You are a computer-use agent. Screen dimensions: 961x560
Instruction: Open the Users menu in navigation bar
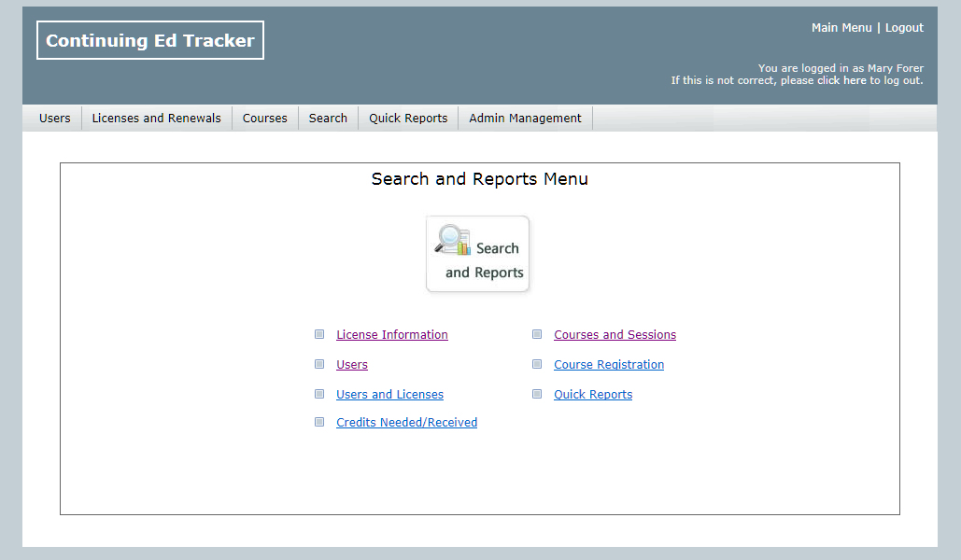click(x=55, y=119)
